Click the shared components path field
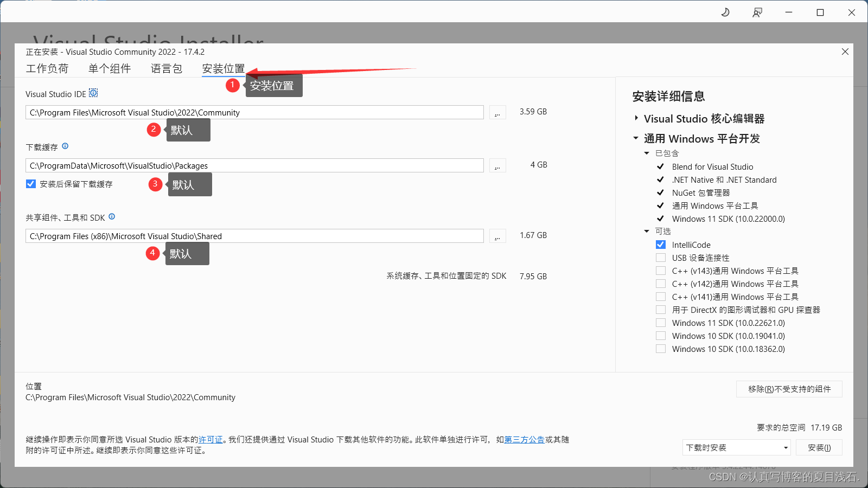 tap(254, 236)
